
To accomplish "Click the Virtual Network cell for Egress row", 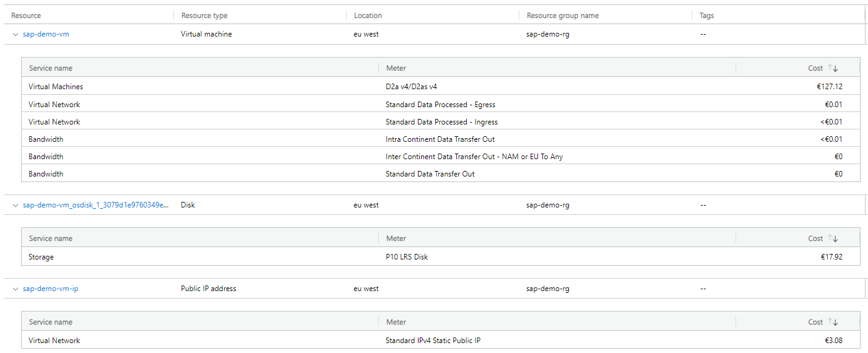I will (x=54, y=105).
